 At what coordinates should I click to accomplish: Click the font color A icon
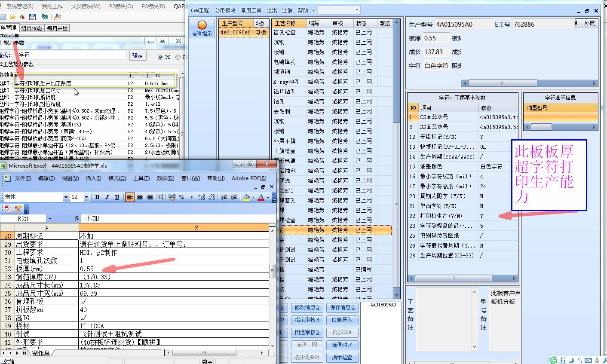(x=261, y=197)
